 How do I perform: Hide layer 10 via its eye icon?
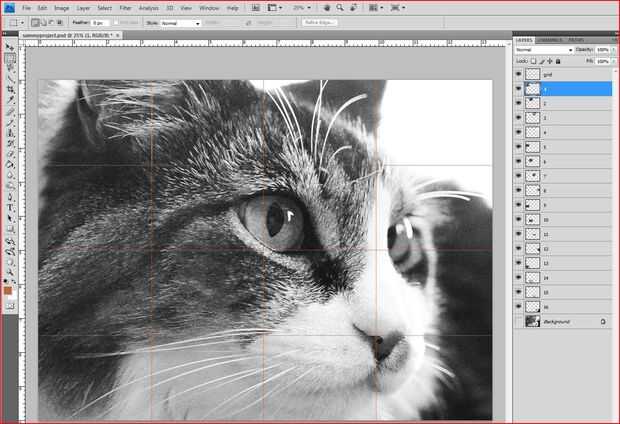[x=519, y=219]
